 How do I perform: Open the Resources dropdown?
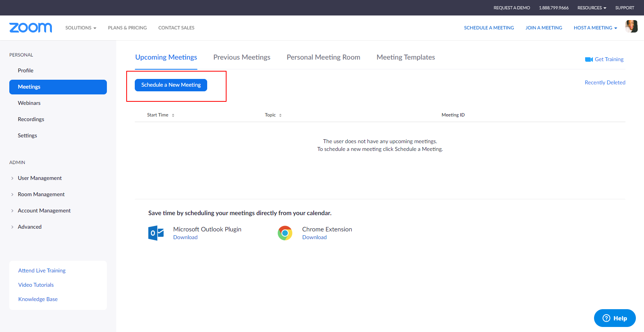(x=591, y=8)
